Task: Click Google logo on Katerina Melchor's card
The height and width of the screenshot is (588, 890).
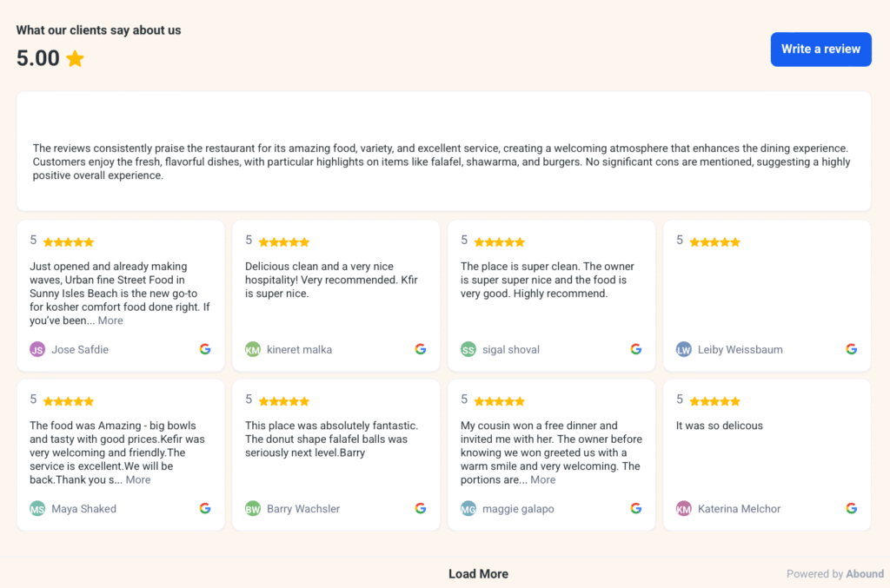Action: tap(852, 509)
